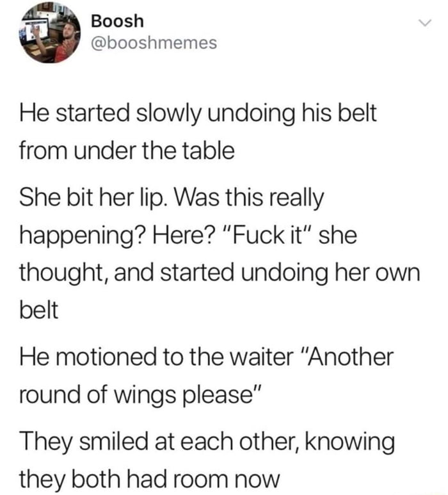
Task: Click the word 'smiled' in the tweet
Action: 113,442
